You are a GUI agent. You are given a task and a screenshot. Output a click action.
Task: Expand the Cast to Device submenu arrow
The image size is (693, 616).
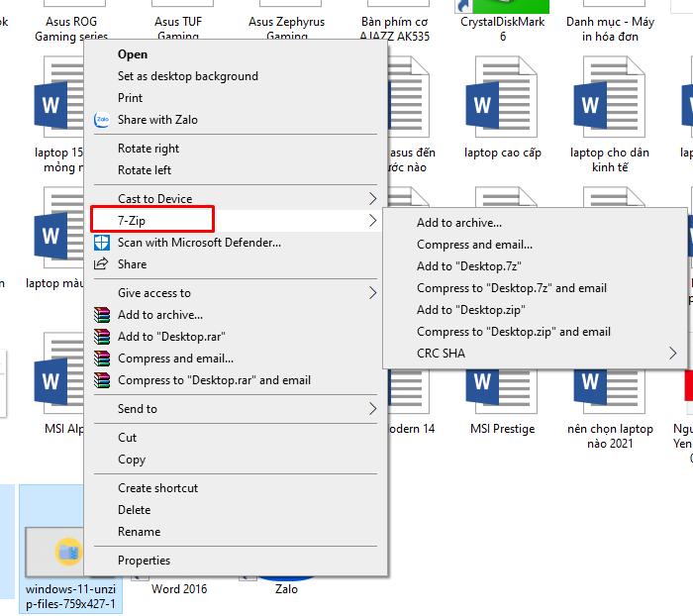tap(372, 199)
